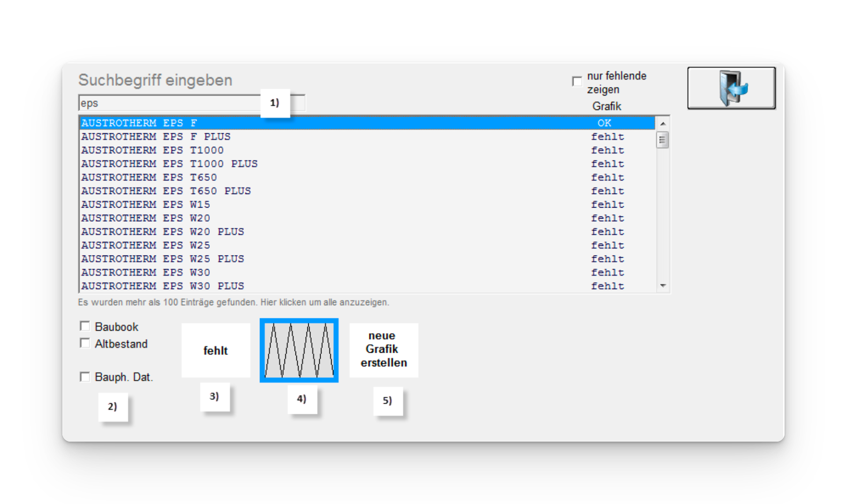Screen dimensions: 847x504
Task: Toggle the Baubook checkbox
Action: pyautogui.click(x=85, y=326)
